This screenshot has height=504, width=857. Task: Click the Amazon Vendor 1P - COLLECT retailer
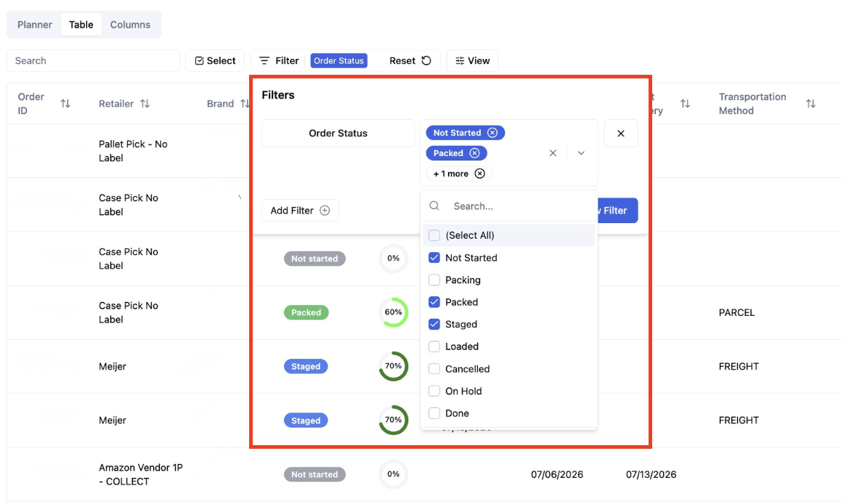(x=141, y=474)
